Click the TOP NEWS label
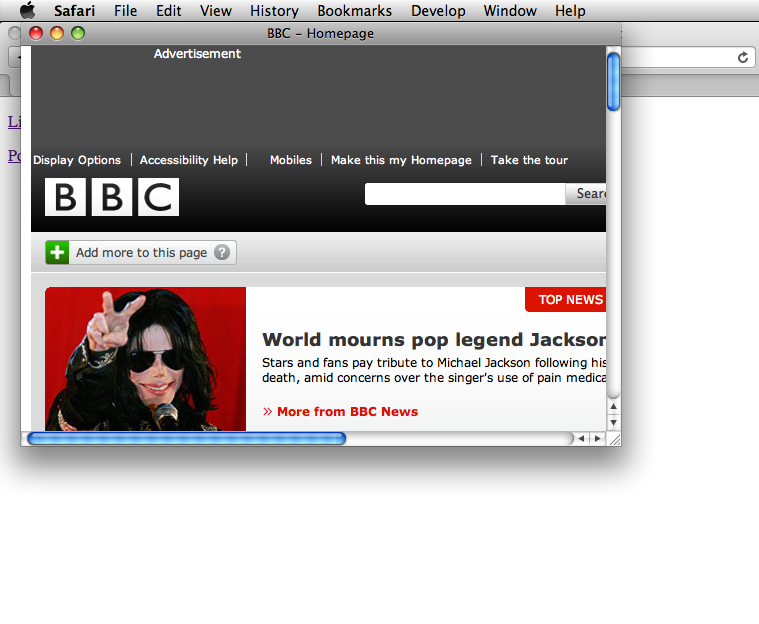Viewport: 759px width, 624px height. pos(571,300)
